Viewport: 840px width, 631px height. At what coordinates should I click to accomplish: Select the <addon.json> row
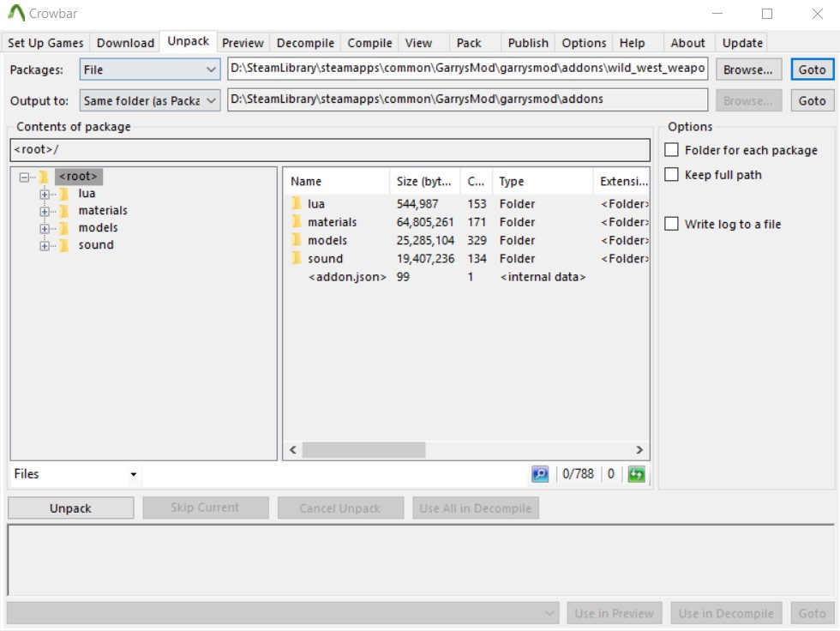tap(466, 277)
